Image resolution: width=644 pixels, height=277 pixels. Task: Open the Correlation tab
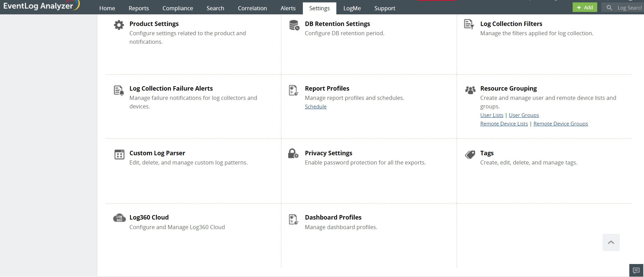(252, 8)
